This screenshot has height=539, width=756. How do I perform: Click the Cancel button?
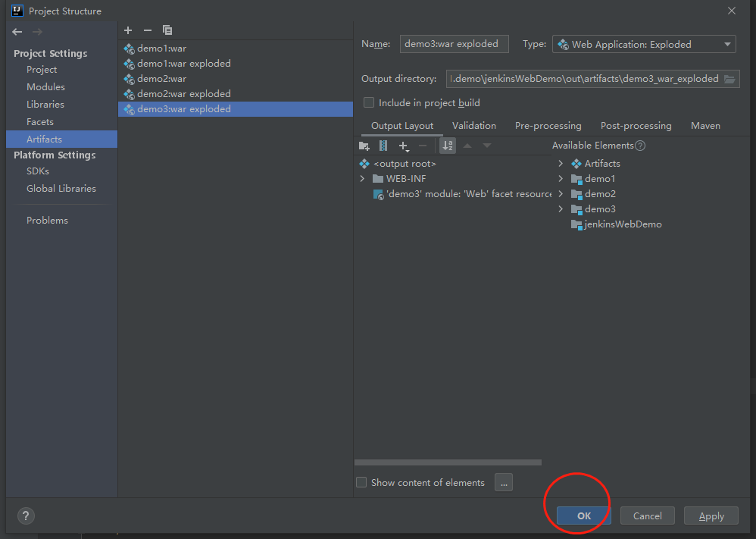pyautogui.click(x=647, y=515)
